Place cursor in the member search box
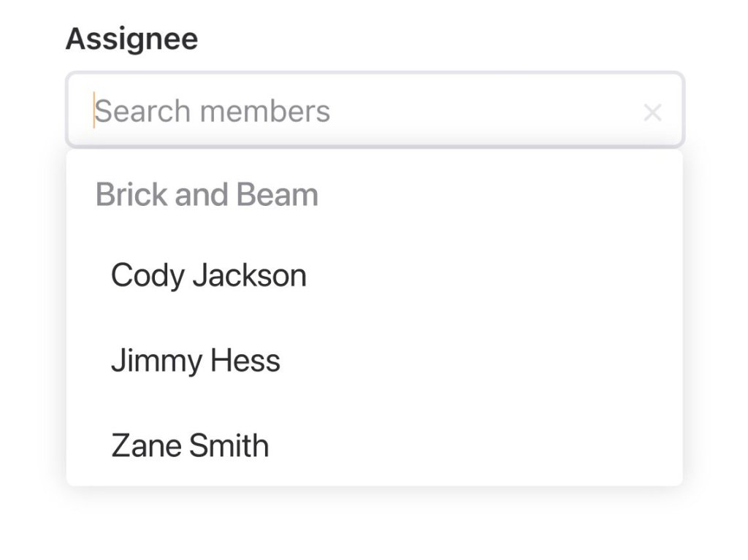 click(x=365, y=111)
